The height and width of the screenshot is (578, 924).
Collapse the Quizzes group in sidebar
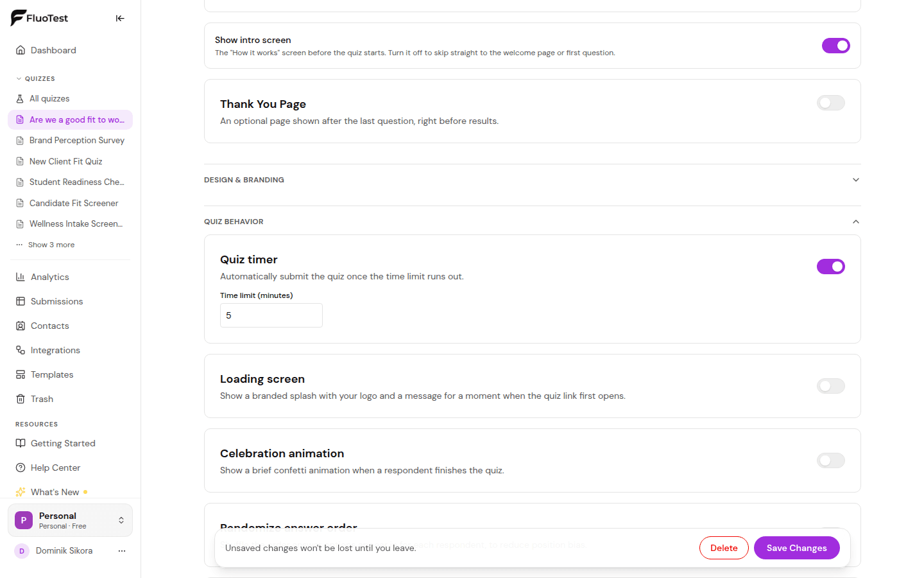click(x=35, y=79)
